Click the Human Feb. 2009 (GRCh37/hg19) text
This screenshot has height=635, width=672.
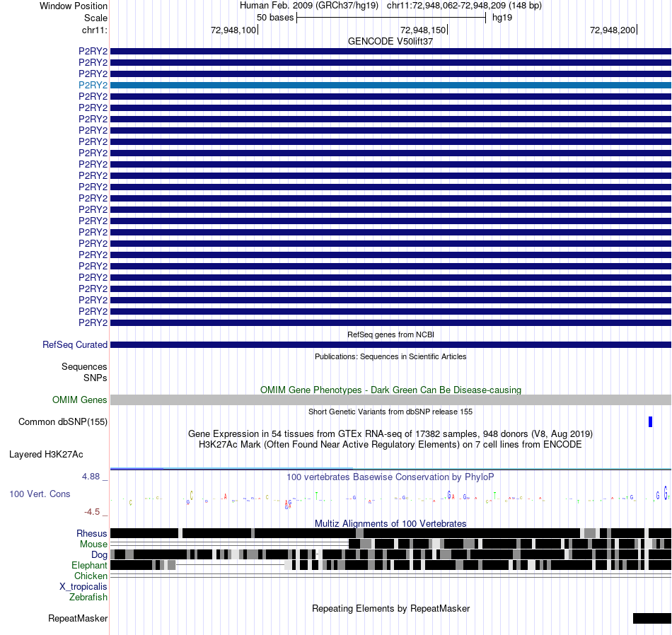click(x=309, y=6)
